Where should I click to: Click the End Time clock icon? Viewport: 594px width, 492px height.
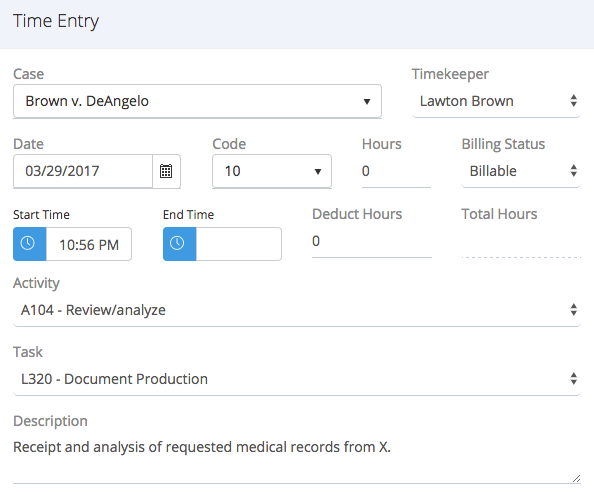[x=180, y=244]
